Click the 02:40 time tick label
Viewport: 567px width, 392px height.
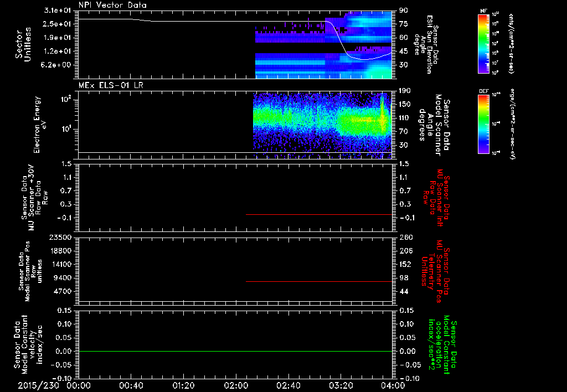click(288, 385)
